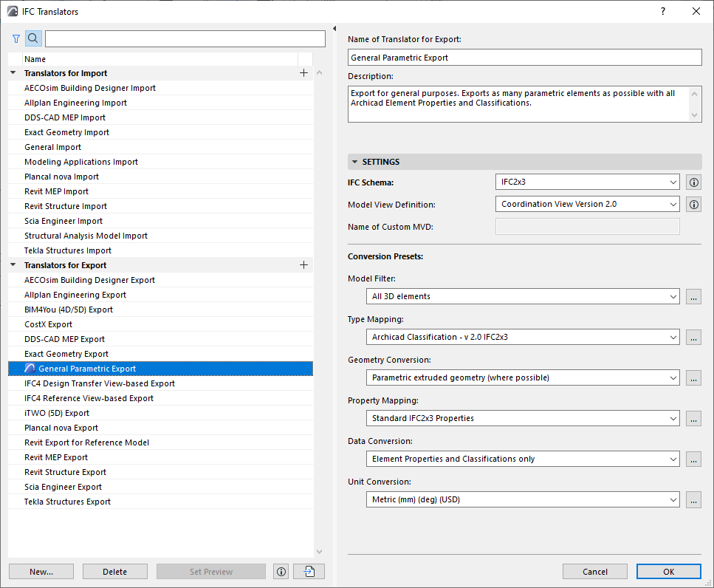Select Revit MEP Import

click(x=160, y=191)
